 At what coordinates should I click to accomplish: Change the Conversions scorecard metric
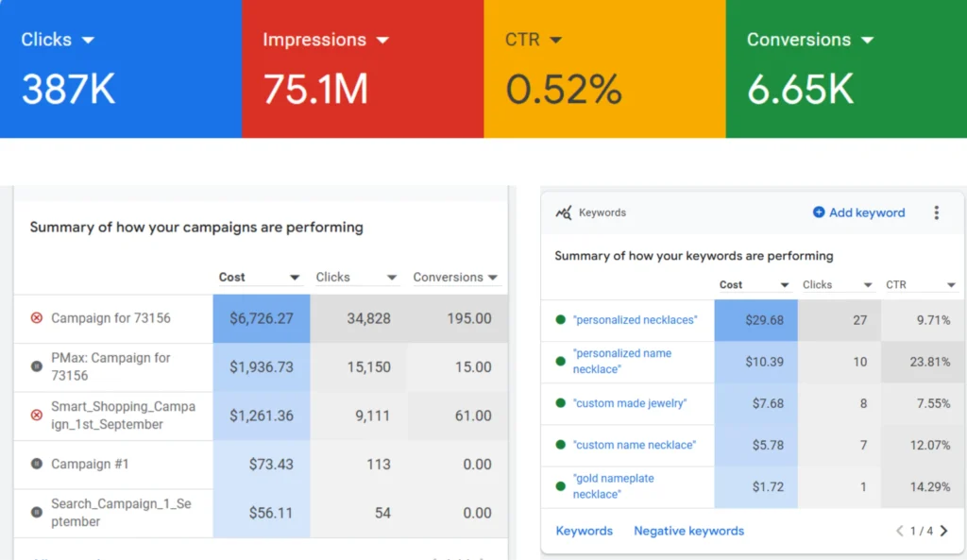867,40
